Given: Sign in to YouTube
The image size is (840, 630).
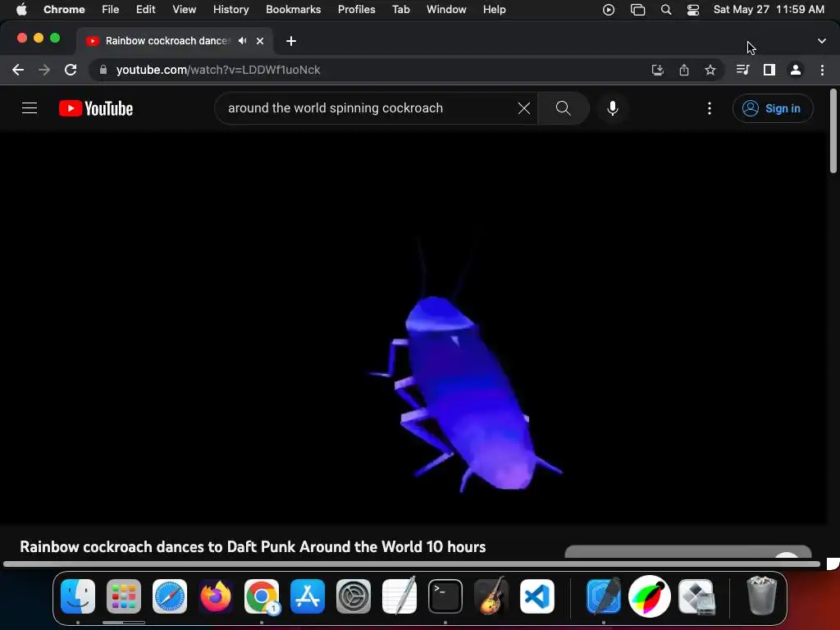Looking at the screenshot, I should click(x=773, y=108).
